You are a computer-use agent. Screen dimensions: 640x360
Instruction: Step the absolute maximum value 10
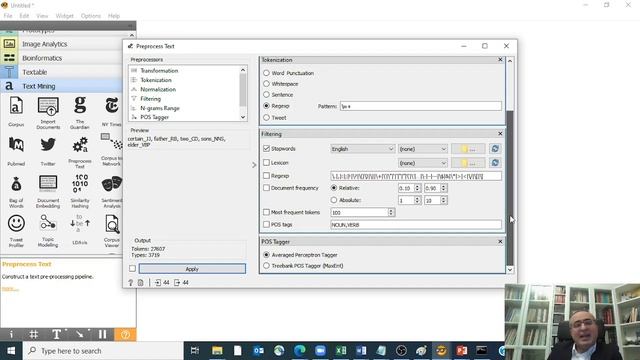tap(444, 200)
